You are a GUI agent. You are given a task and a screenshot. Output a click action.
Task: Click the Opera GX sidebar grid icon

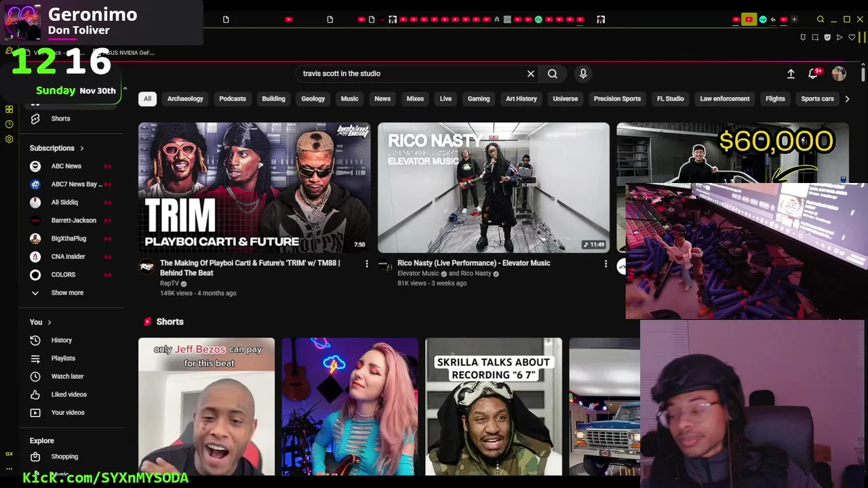click(x=9, y=109)
